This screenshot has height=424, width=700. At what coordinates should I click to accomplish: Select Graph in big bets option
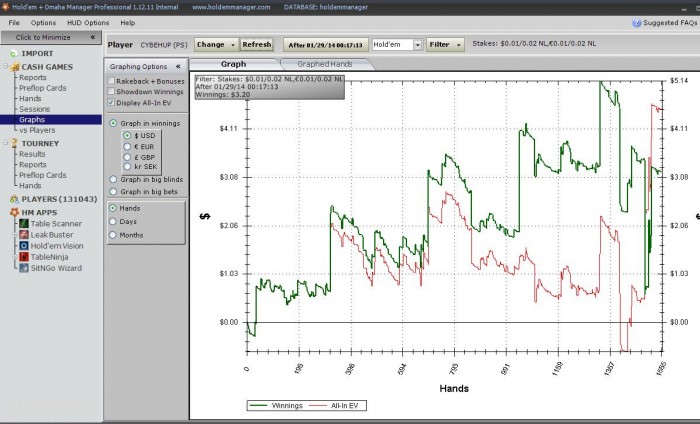113,191
